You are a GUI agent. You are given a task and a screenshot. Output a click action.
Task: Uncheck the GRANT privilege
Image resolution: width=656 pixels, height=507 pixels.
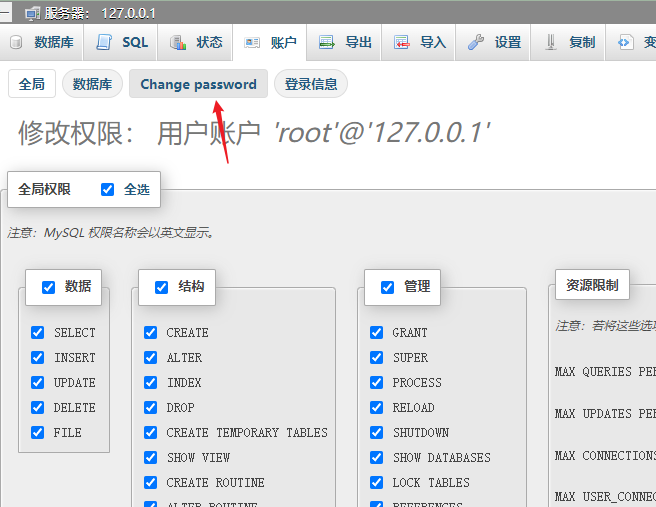[377, 333]
